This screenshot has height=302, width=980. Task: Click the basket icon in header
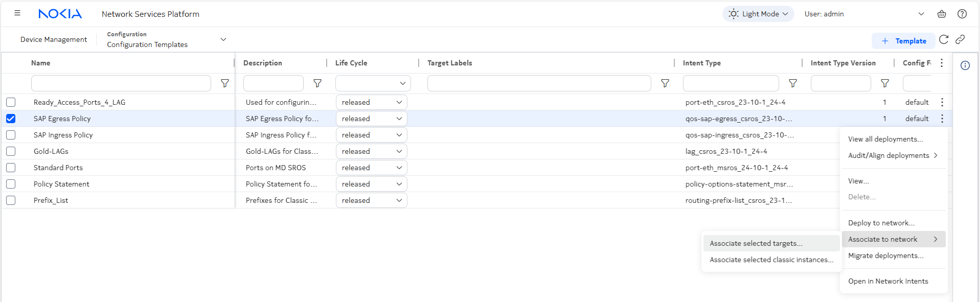942,14
